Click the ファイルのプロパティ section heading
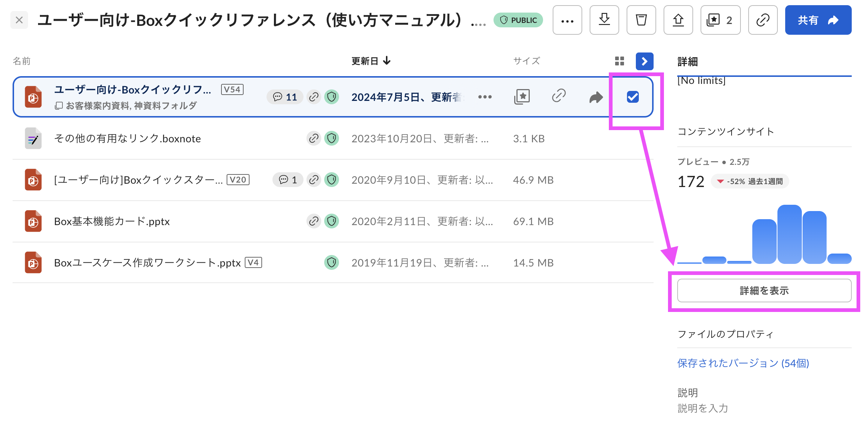 (725, 334)
